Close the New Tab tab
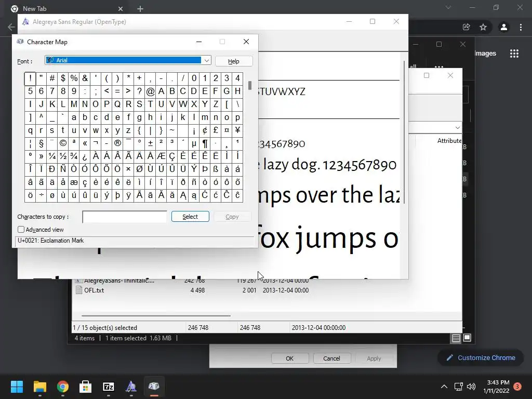Screen dimensions: 532x399 121,9
